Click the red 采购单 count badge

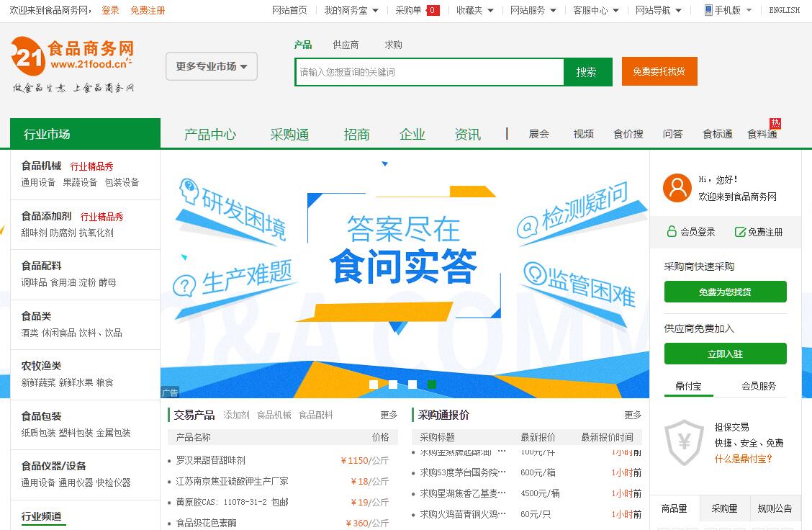tap(433, 10)
